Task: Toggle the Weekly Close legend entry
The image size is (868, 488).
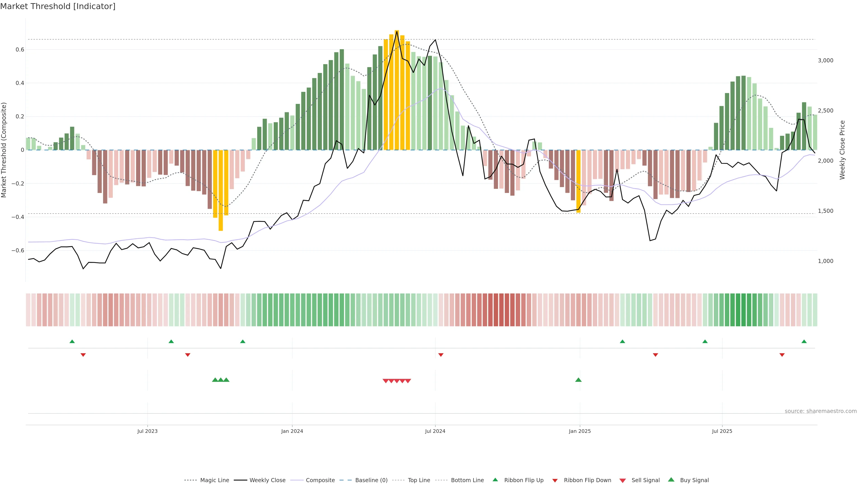Action: (x=267, y=480)
